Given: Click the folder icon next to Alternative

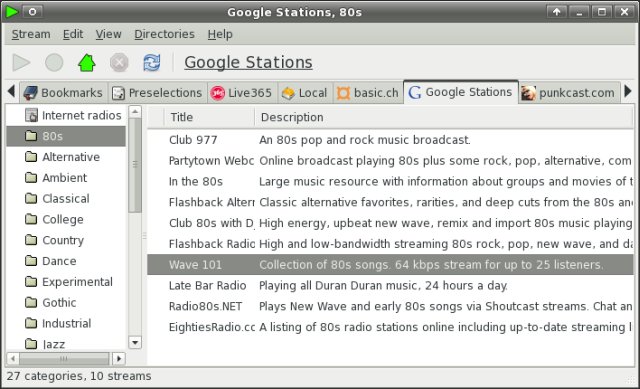Looking at the screenshot, I should point(31,156).
